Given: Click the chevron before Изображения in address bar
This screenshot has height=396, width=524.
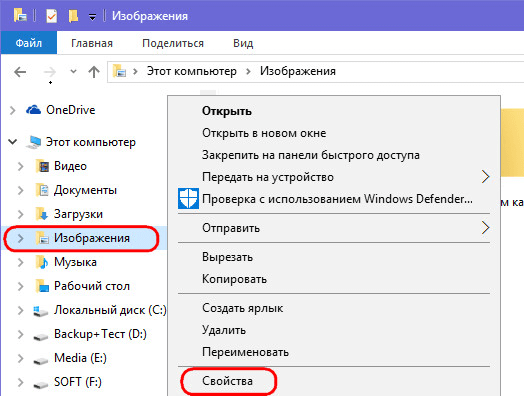Looking at the screenshot, I should point(248,71).
